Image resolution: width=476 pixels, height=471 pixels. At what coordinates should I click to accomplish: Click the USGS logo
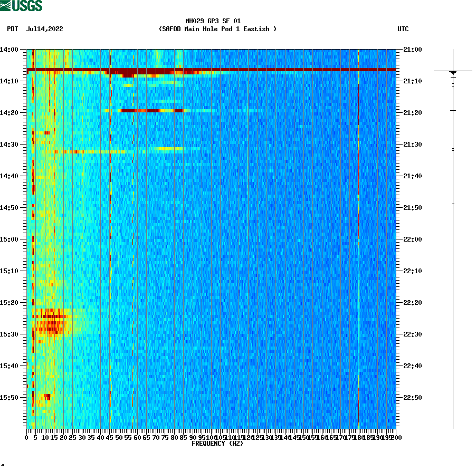(21, 5)
